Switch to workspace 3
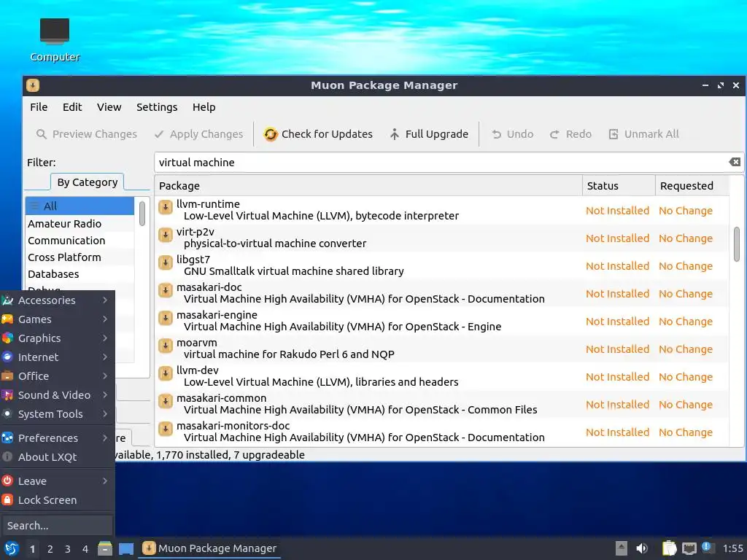This screenshot has height=560, width=747. click(x=68, y=549)
